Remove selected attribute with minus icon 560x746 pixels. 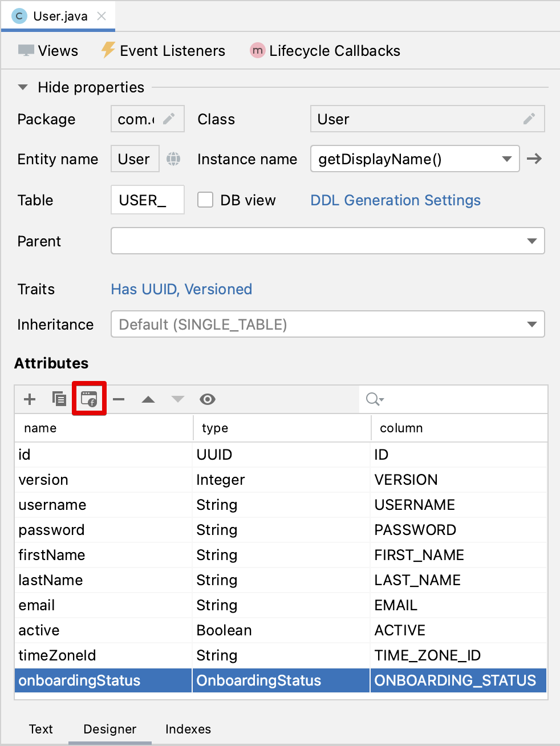(x=119, y=399)
